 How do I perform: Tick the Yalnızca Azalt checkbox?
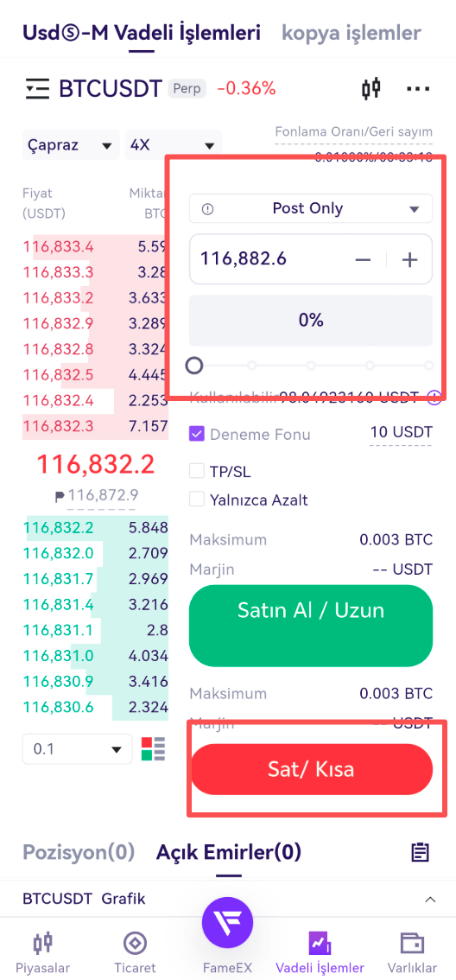(197, 500)
